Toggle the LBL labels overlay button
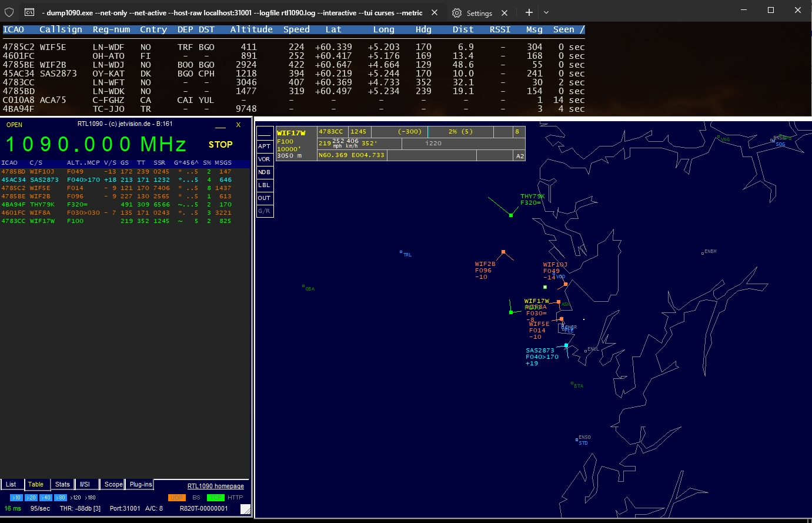 [x=265, y=185]
